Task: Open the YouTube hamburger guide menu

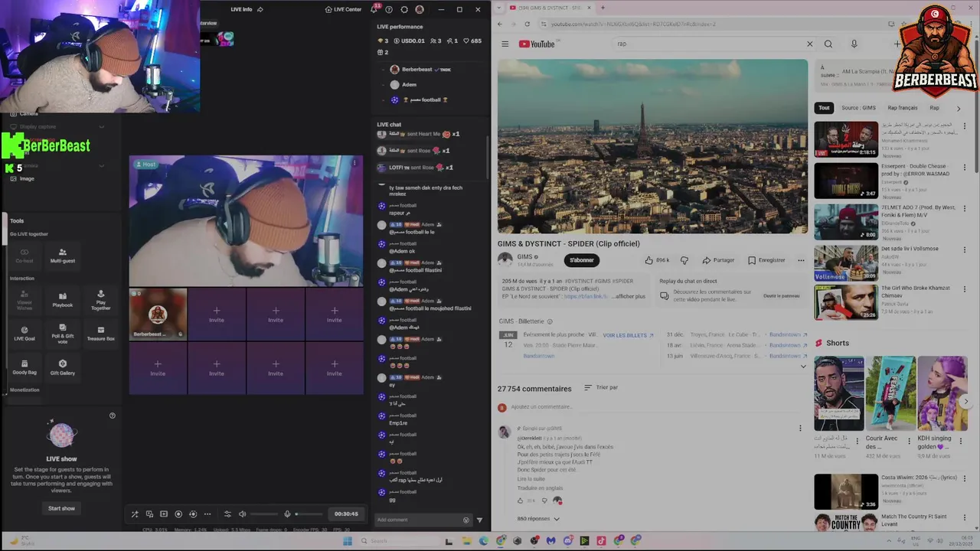Action: click(505, 44)
